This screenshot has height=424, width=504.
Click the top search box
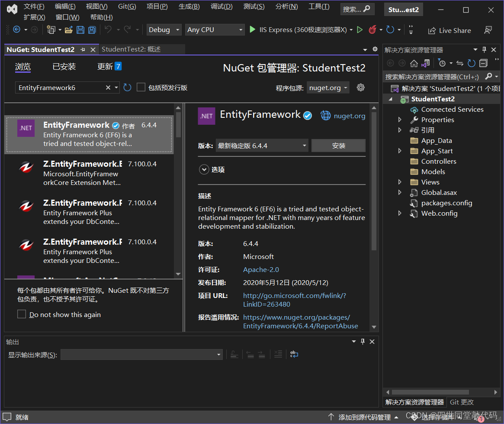357,9
